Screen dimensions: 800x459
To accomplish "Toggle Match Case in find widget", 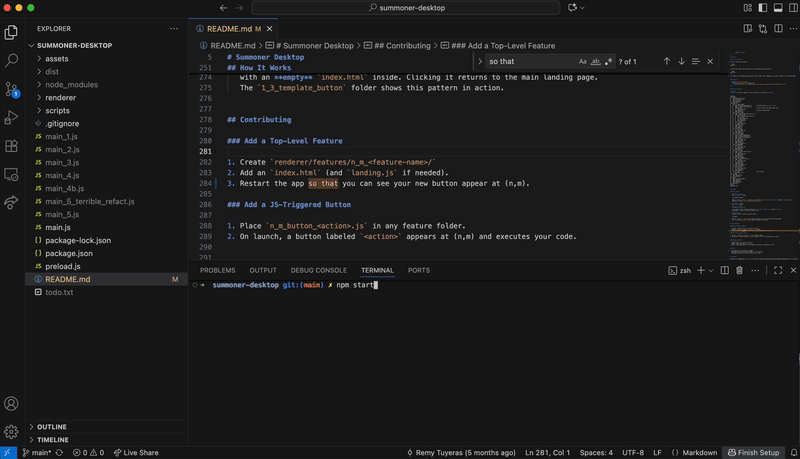I will pos(583,61).
